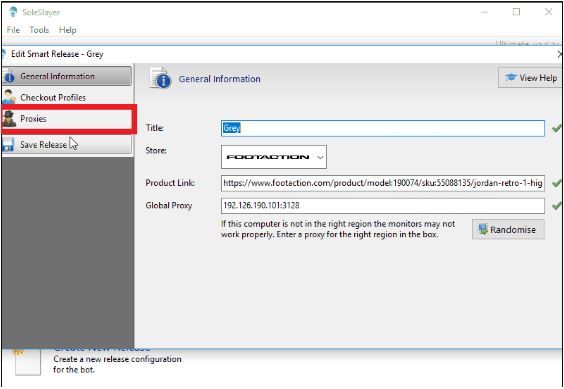
Task: Click the Proxies spy icon
Action: [x=9, y=119]
